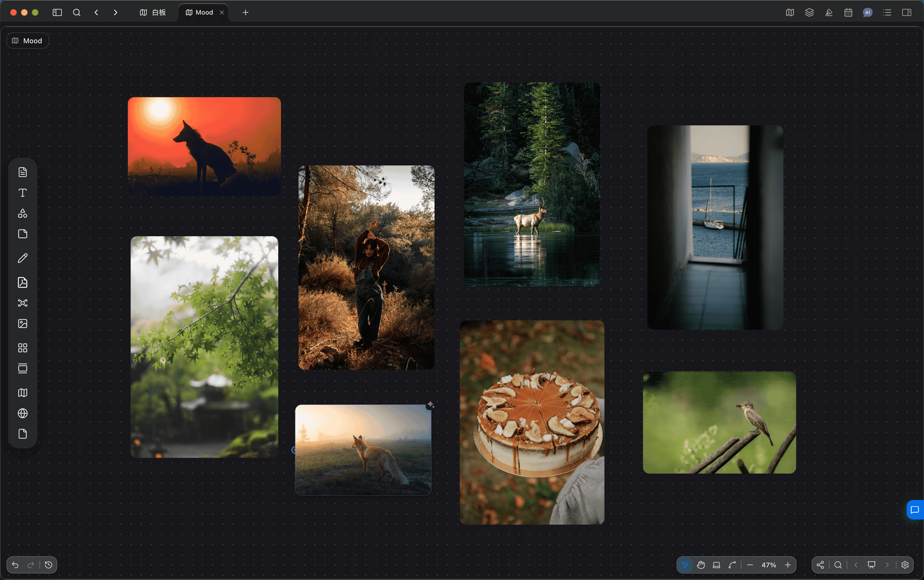Switch to the 白板 tab
Image resolution: width=924 pixels, height=580 pixels.
[x=153, y=12]
